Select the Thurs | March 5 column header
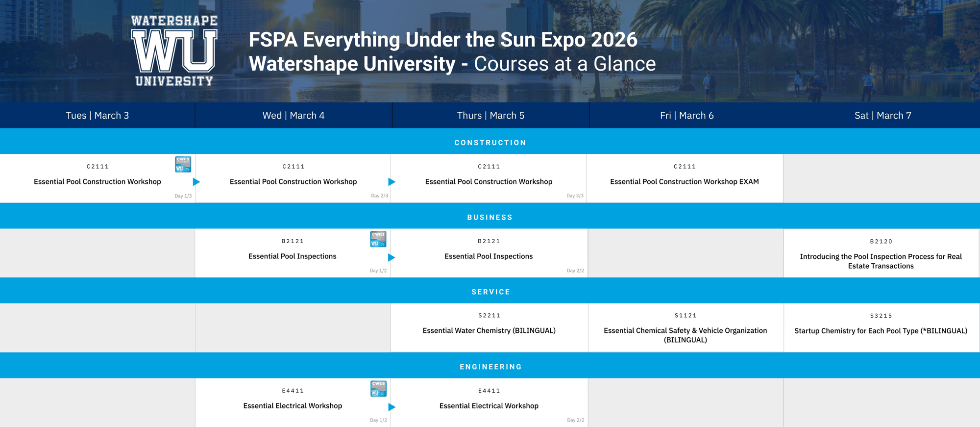This screenshot has width=980, height=427. 490,116
